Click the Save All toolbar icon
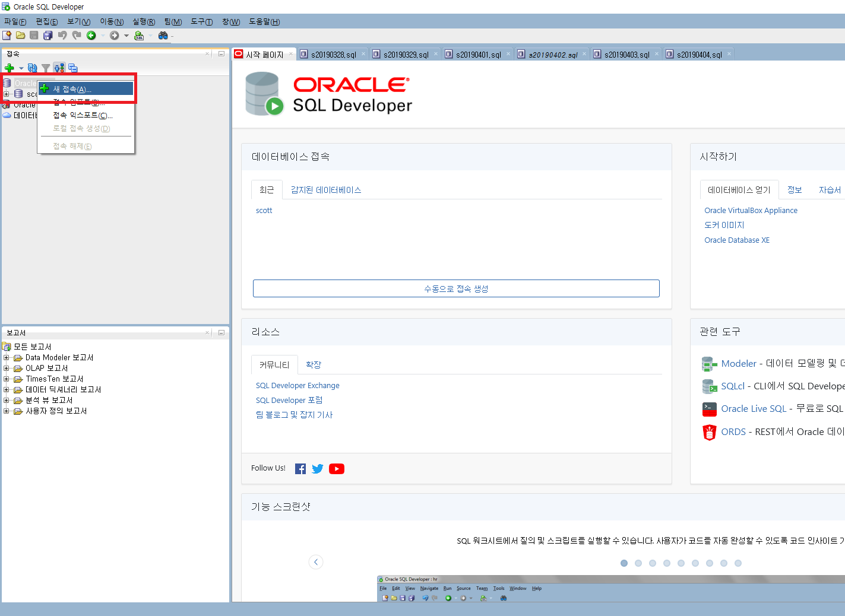This screenshot has width=845, height=616. pyautogui.click(x=48, y=36)
